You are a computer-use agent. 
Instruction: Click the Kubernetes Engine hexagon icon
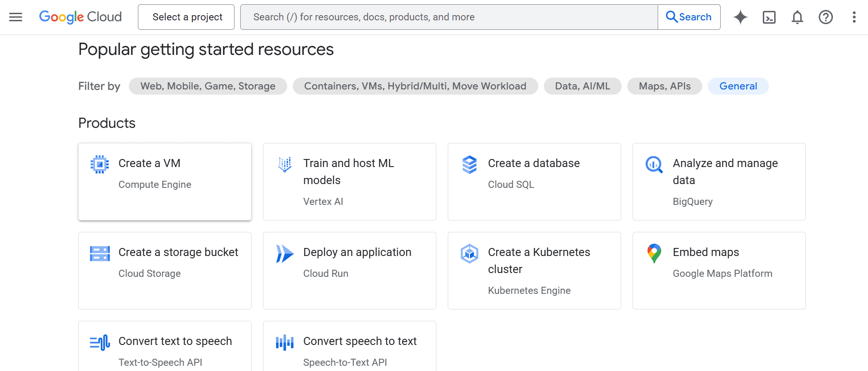click(470, 254)
